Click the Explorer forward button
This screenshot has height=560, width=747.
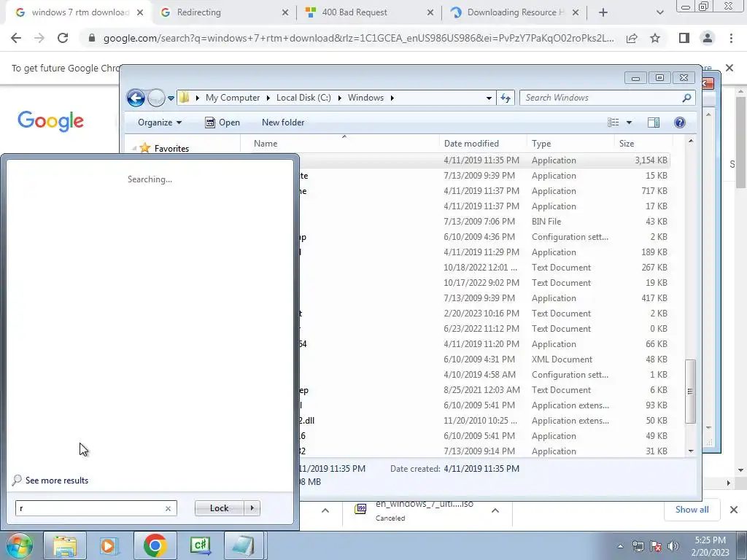tap(156, 98)
